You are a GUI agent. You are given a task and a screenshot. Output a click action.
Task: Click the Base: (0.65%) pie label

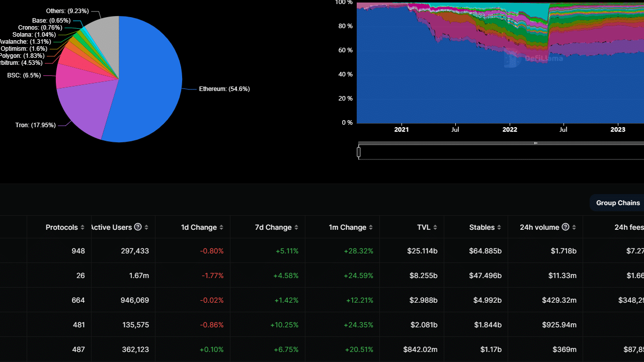pyautogui.click(x=51, y=21)
